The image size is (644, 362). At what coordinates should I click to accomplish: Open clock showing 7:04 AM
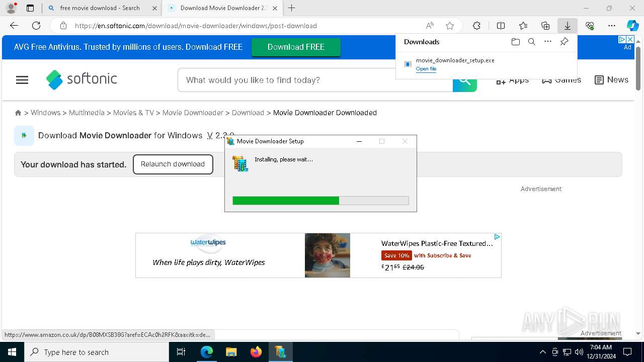tap(601, 352)
